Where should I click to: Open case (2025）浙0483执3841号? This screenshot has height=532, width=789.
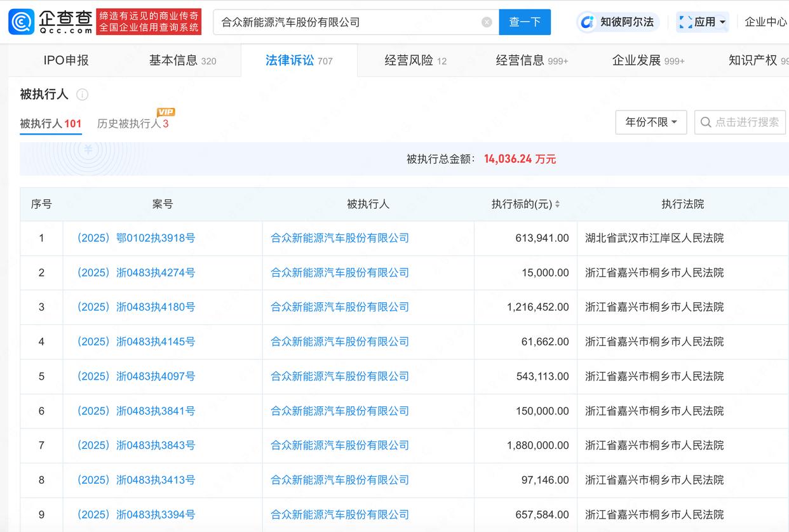click(x=135, y=411)
